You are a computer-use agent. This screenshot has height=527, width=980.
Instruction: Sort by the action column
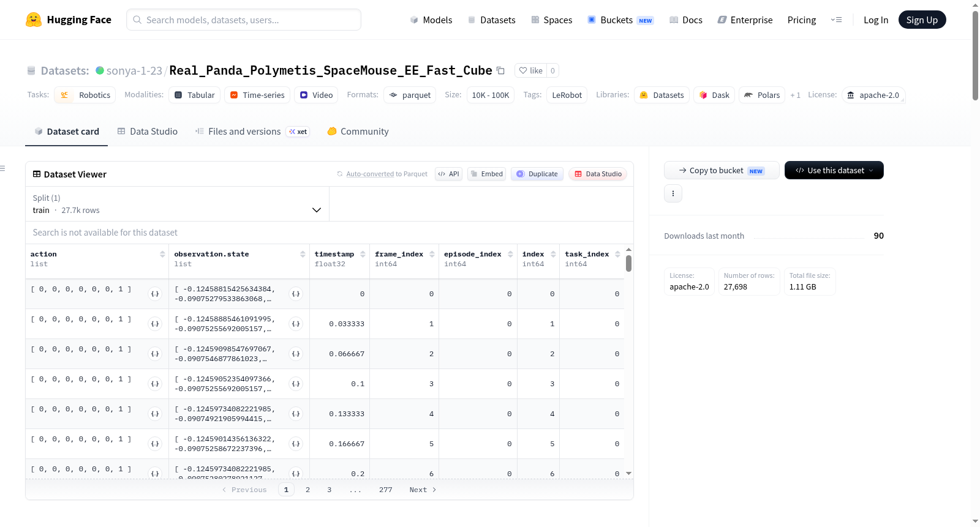[x=162, y=254]
